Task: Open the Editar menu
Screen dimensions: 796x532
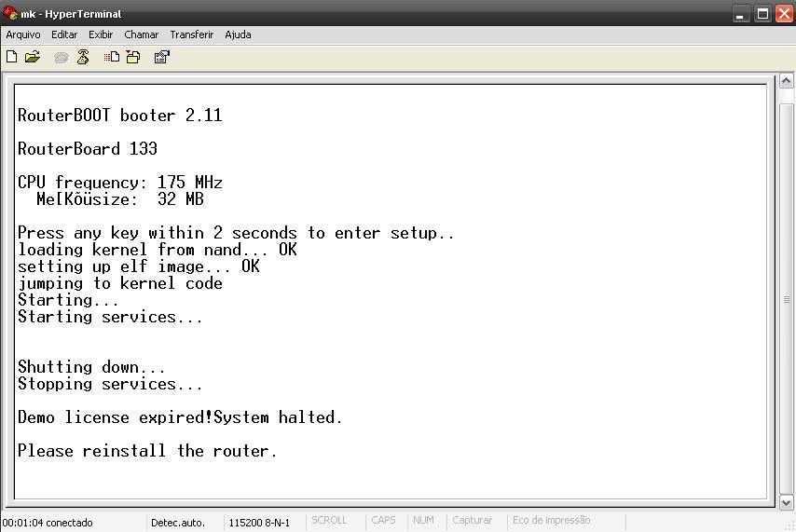Action: pyautogui.click(x=64, y=34)
